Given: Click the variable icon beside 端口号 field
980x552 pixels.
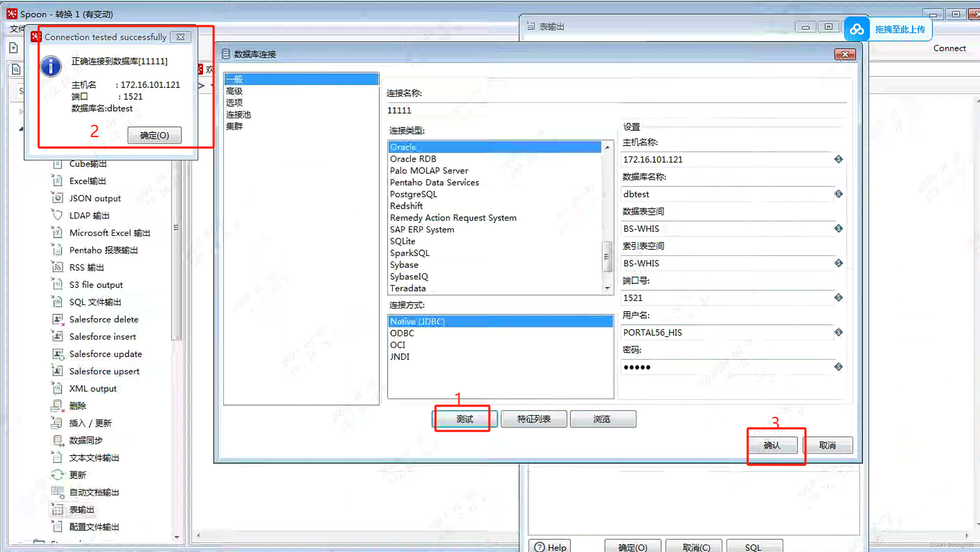Looking at the screenshot, I should click(x=838, y=298).
